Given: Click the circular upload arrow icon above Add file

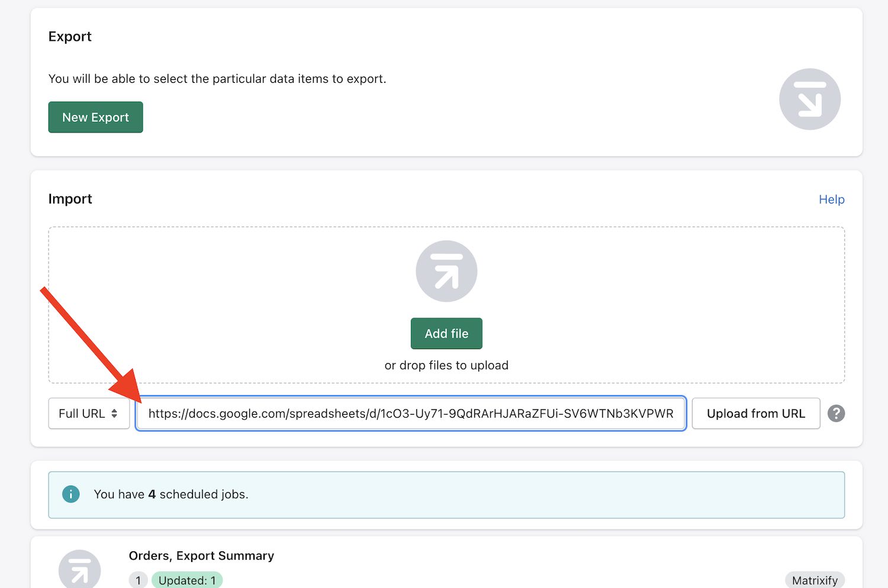Looking at the screenshot, I should coord(446,272).
